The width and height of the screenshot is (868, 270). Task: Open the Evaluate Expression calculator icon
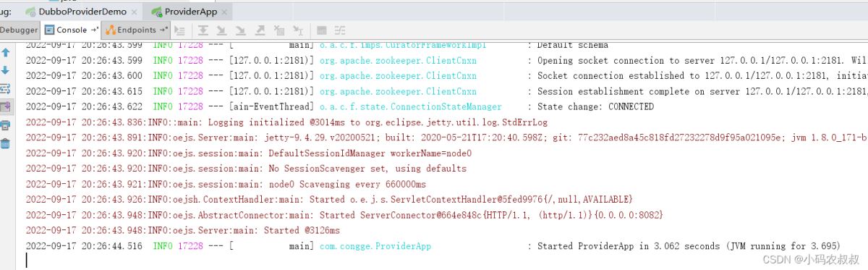pyautogui.click(x=322, y=30)
